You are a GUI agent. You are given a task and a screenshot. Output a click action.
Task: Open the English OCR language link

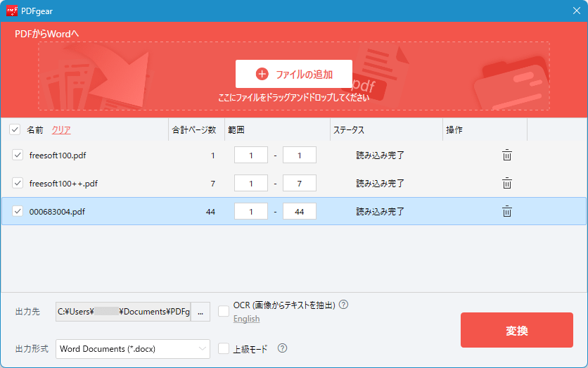pos(246,319)
